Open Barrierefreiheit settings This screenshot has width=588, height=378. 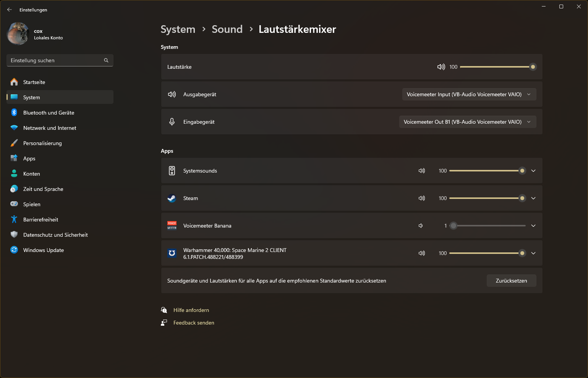pos(60,220)
